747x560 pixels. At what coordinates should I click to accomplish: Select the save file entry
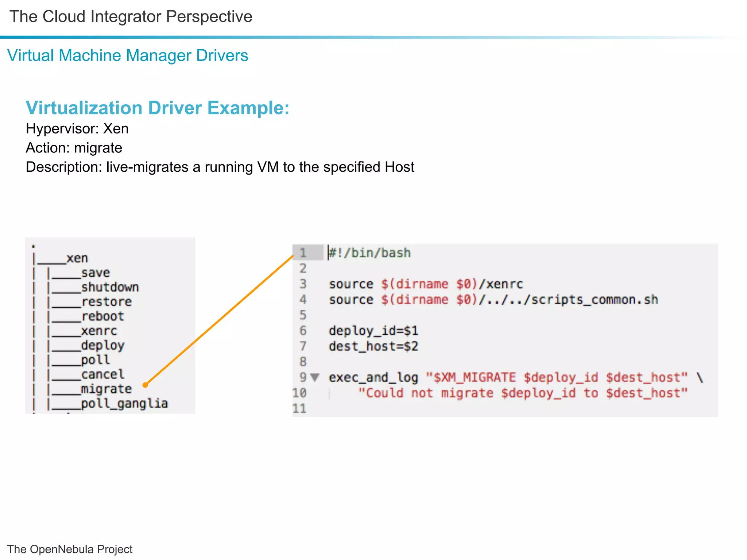pos(95,273)
